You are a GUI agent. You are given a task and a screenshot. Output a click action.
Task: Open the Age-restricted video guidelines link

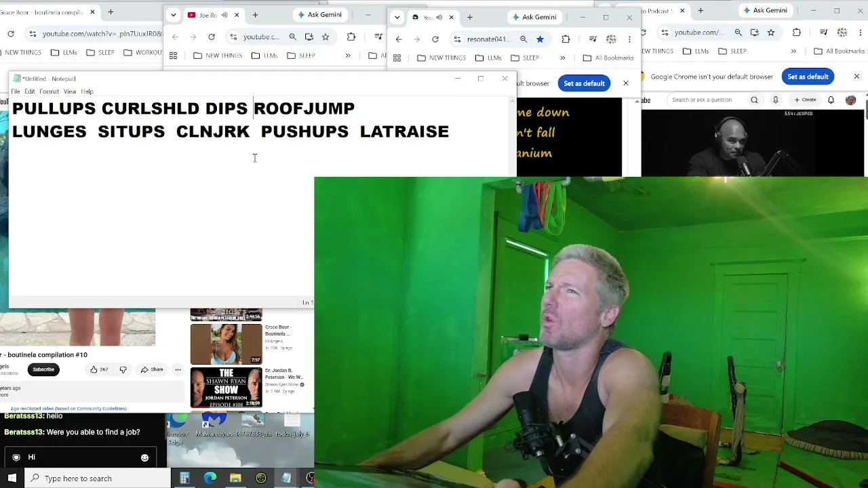(x=68, y=409)
